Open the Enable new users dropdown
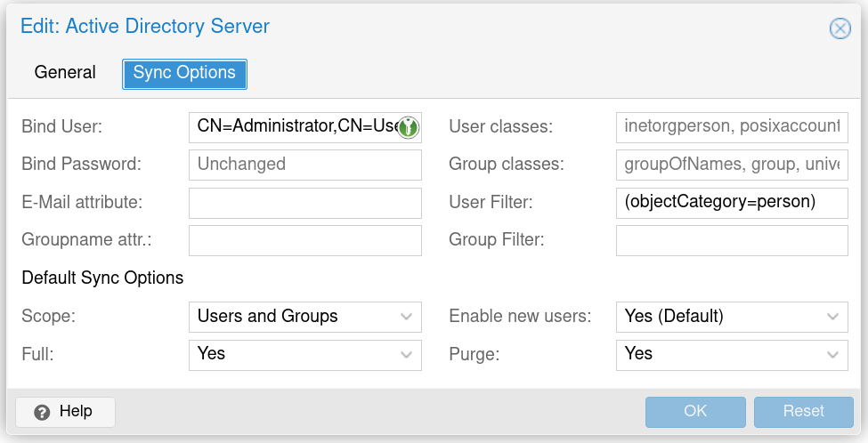Viewport: 868px width, 443px height. point(832,316)
